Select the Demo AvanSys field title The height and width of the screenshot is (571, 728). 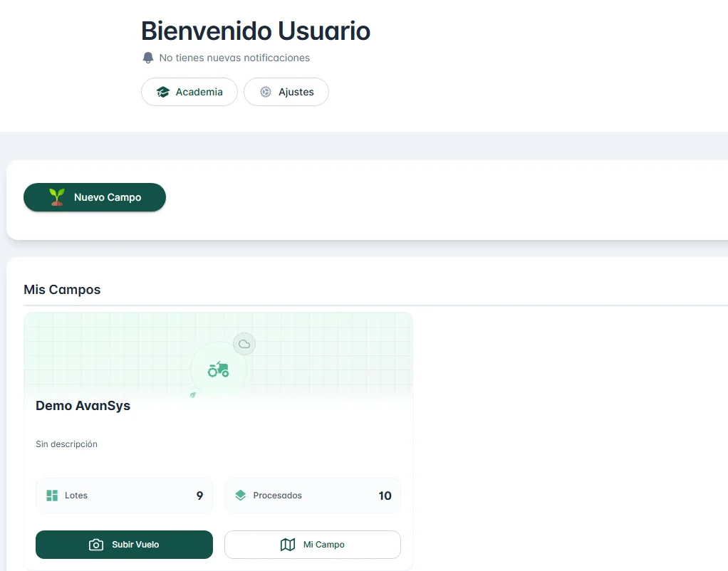[x=83, y=406]
